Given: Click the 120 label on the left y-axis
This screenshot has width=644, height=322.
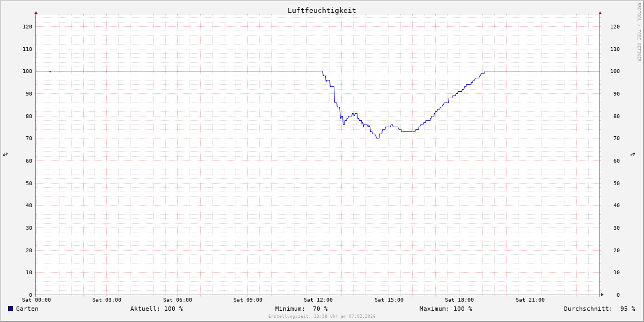Looking at the screenshot, I should click(27, 26).
